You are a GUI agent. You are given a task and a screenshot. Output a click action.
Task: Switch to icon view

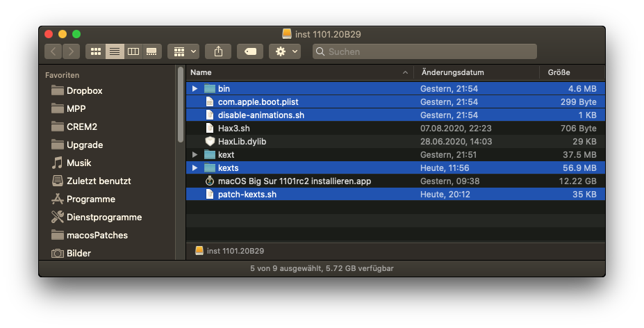(x=96, y=51)
